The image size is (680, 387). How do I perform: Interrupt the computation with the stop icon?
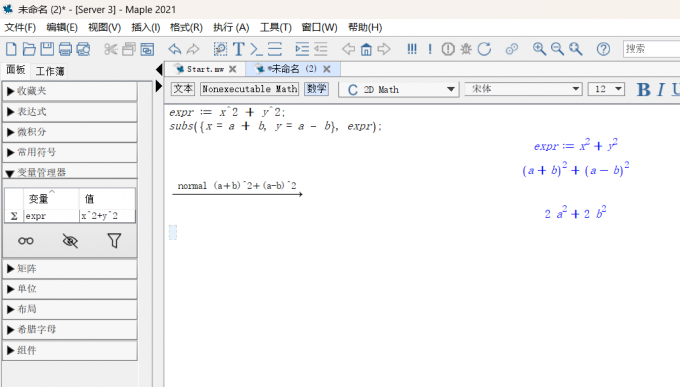(x=448, y=49)
